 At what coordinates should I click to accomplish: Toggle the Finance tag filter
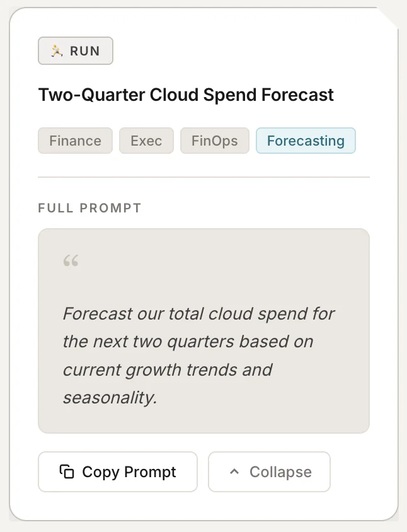75,141
